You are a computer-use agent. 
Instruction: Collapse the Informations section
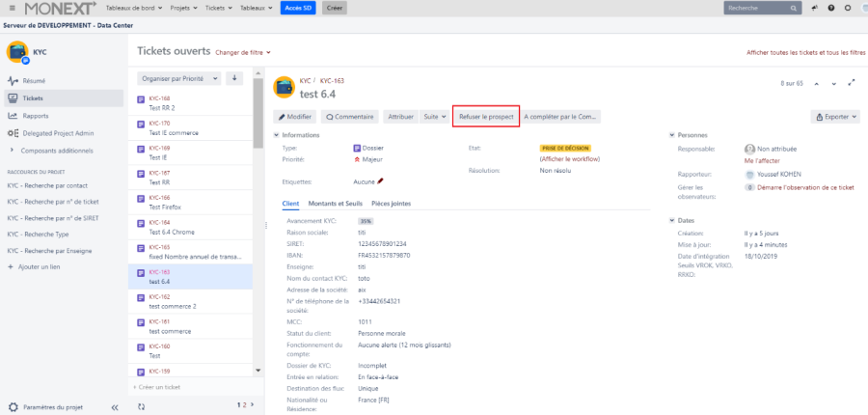(278, 134)
